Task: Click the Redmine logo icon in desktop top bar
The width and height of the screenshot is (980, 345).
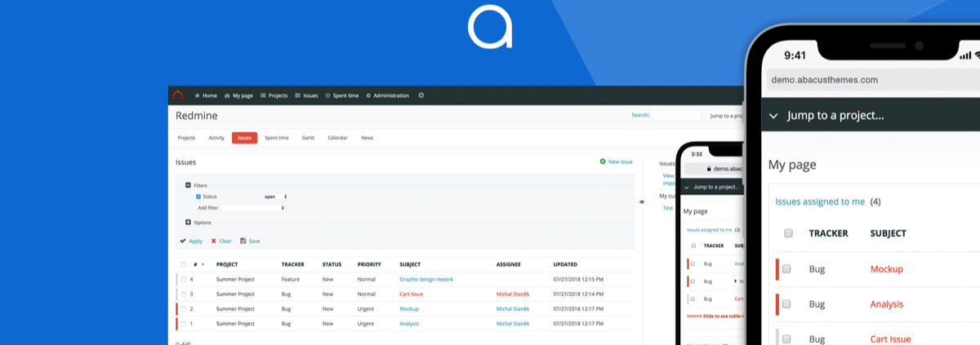Action: pyautogui.click(x=178, y=95)
